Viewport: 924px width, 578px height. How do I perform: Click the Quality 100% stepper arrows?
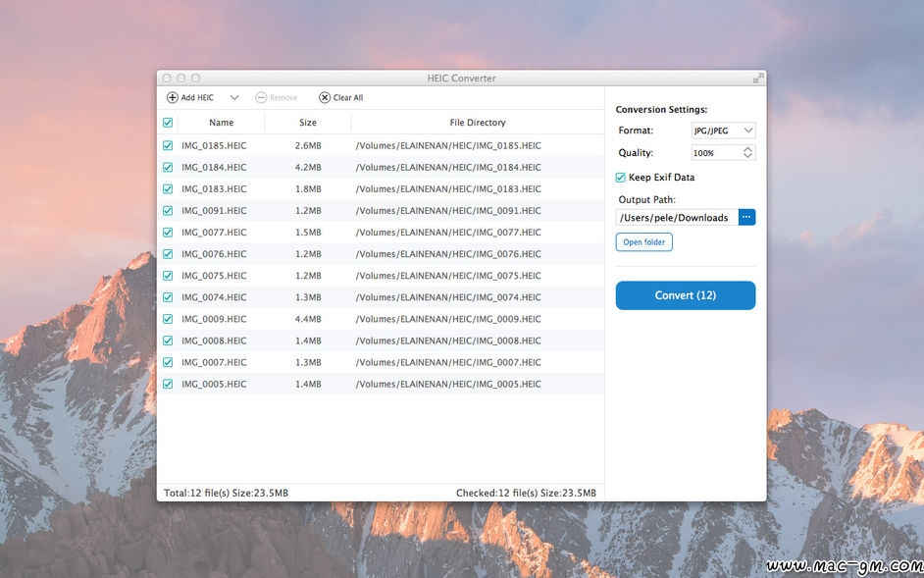747,153
